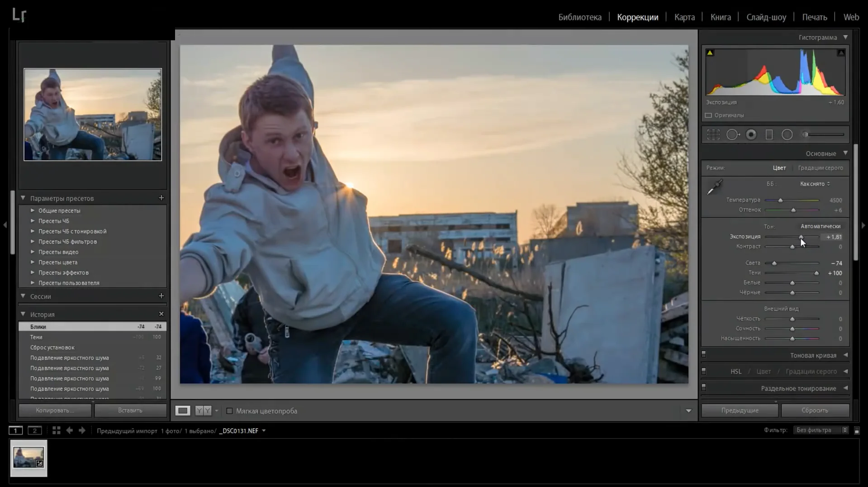Image resolution: width=868 pixels, height=487 pixels.
Task: Toggle Раздельное тонирование panel switch
Action: tap(704, 387)
